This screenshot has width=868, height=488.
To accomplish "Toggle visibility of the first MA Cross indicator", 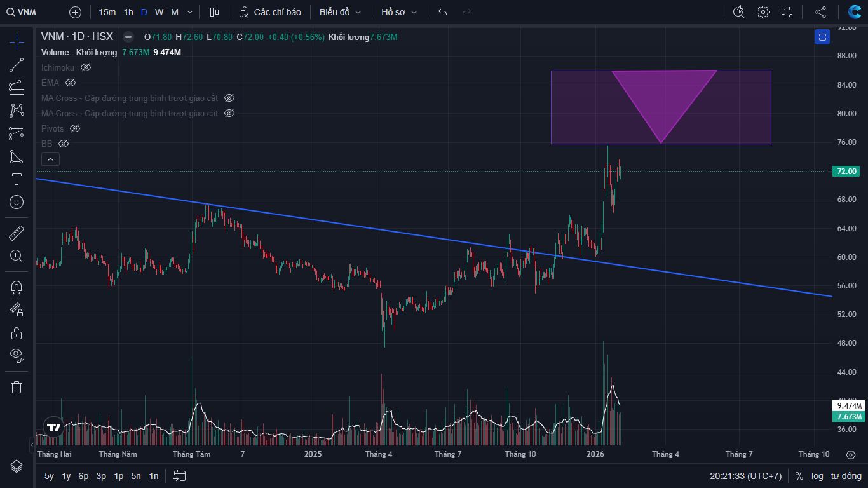I will pyautogui.click(x=229, y=98).
